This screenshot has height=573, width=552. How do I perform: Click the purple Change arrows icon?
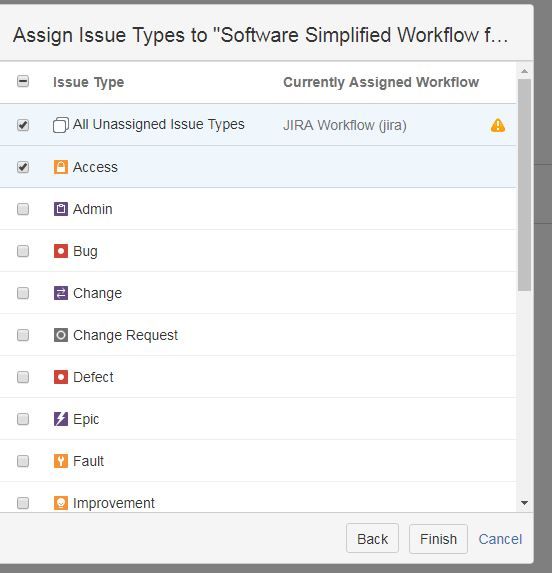click(x=61, y=293)
